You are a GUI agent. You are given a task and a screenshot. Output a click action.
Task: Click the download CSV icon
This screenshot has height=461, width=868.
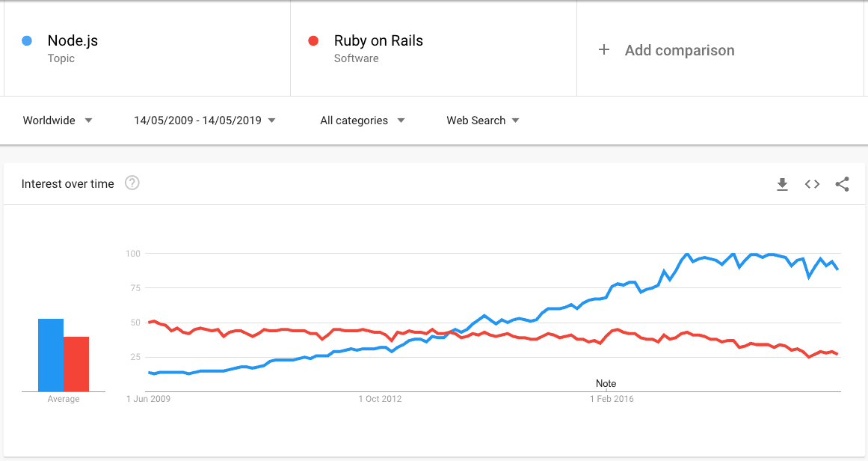coord(782,184)
